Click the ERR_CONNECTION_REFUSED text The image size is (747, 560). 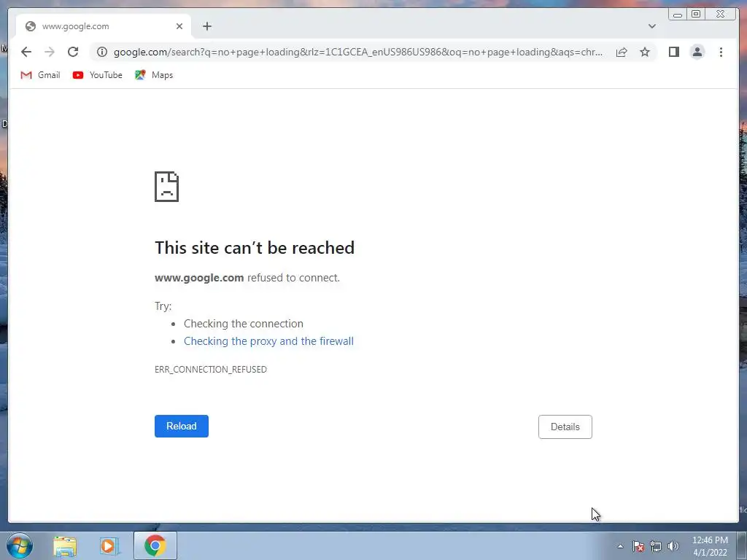tap(211, 370)
